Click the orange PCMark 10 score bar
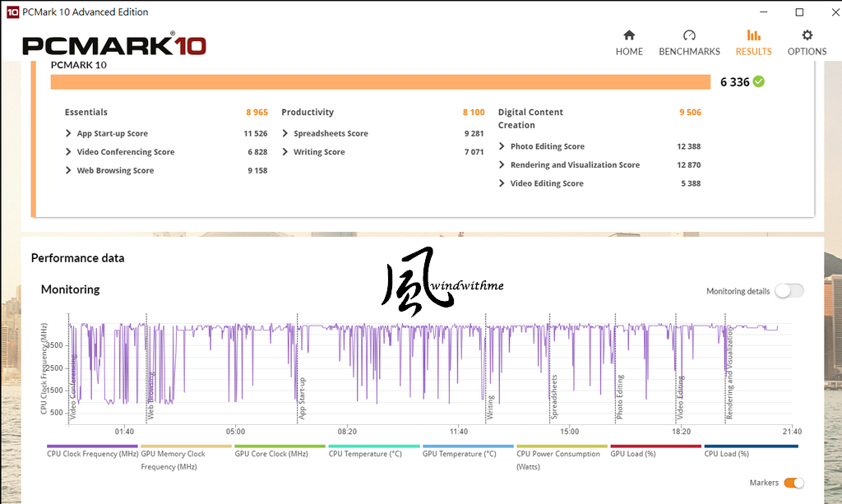The image size is (842, 504). tap(381, 82)
